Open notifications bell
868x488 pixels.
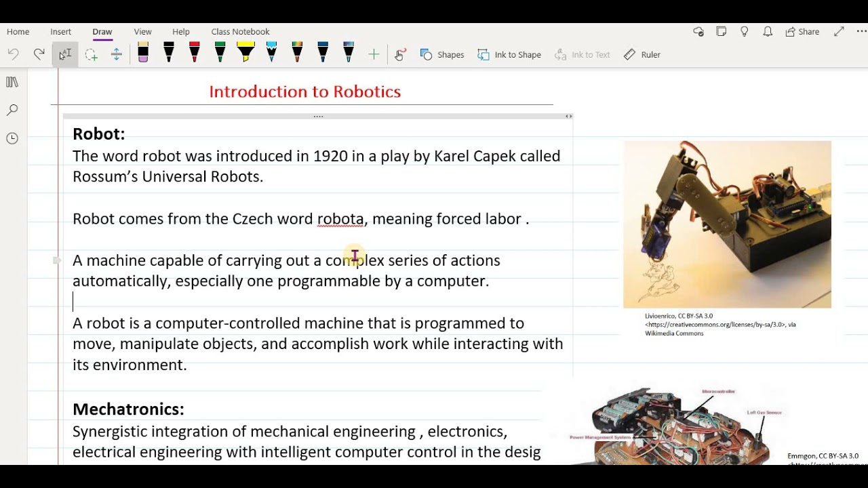768,32
